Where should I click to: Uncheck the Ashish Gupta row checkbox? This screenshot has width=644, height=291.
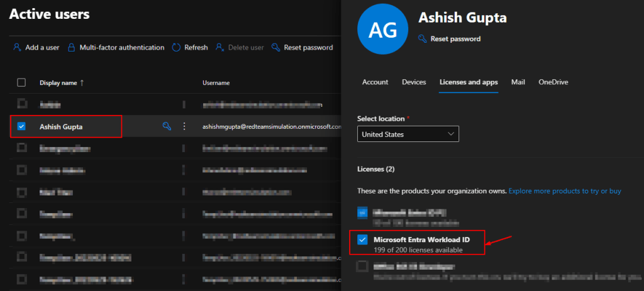click(x=21, y=126)
